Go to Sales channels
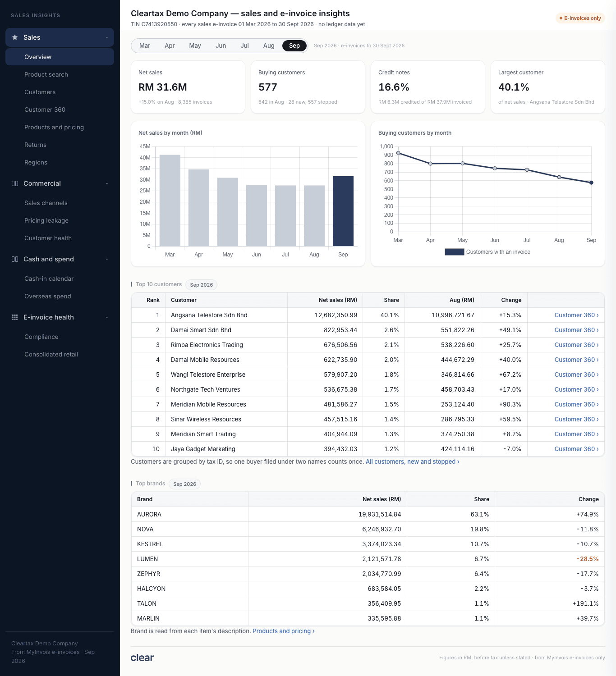This screenshot has height=676, width=616. (x=60, y=203)
